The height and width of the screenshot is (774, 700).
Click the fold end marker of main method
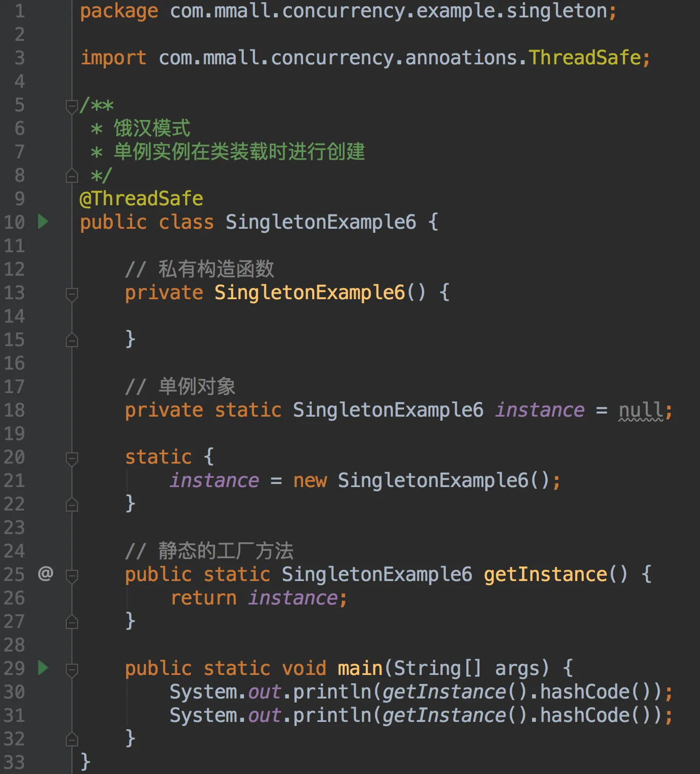72,739
